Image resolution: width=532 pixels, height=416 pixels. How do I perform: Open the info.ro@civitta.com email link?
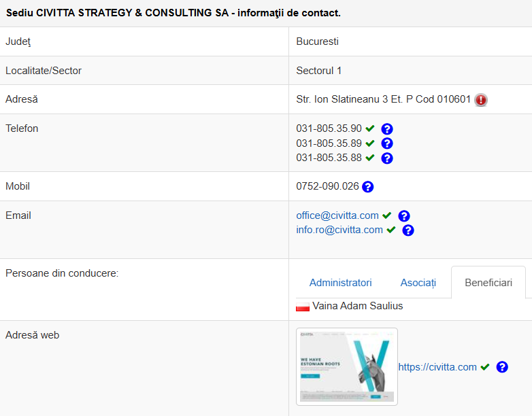click(x=339, y=230)
